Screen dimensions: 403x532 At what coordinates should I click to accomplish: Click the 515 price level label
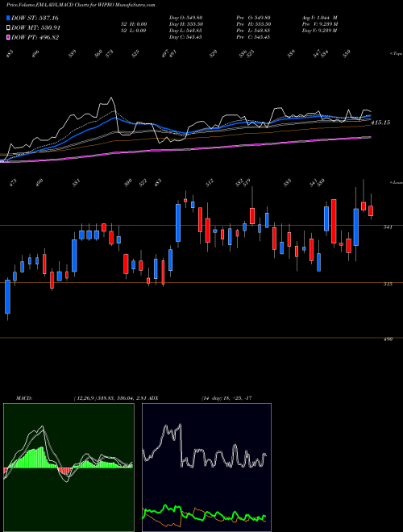388,284
